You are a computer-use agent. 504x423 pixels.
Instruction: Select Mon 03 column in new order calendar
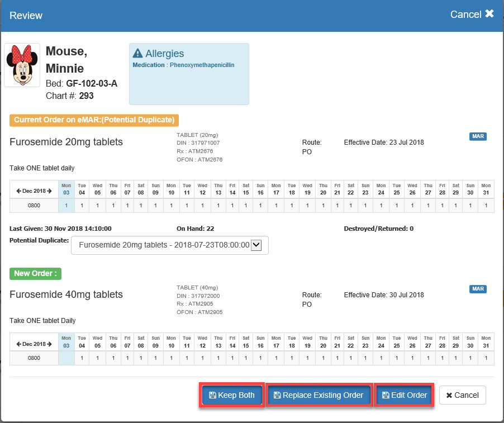[66, 341]
